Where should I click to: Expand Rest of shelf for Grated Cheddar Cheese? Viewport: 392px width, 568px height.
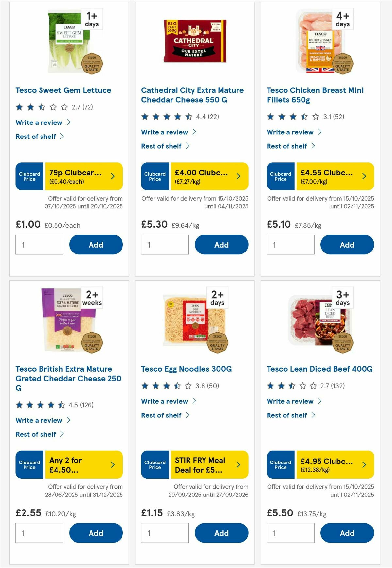pyautogui.click(x=35, y=434)
